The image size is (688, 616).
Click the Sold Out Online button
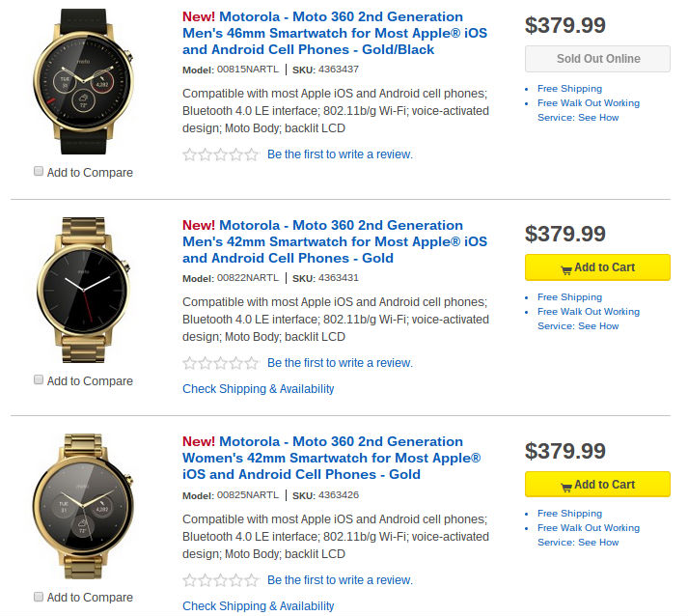597,59
